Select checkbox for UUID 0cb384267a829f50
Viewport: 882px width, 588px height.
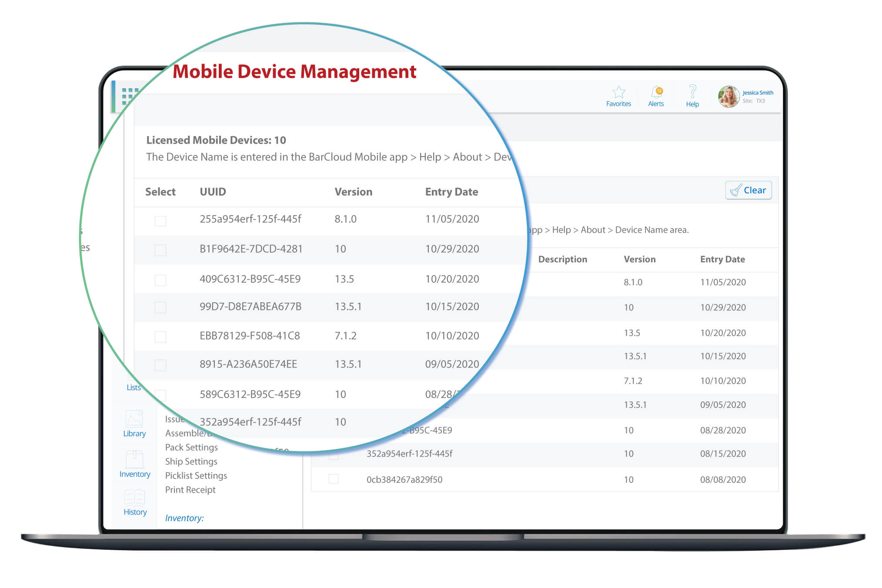[x=334, y=479]
